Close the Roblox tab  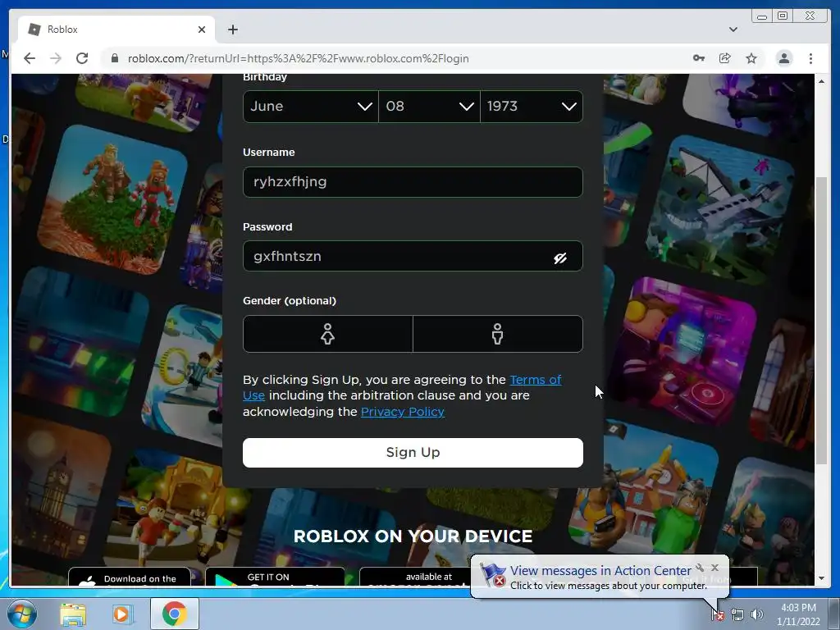coord(202,30)
